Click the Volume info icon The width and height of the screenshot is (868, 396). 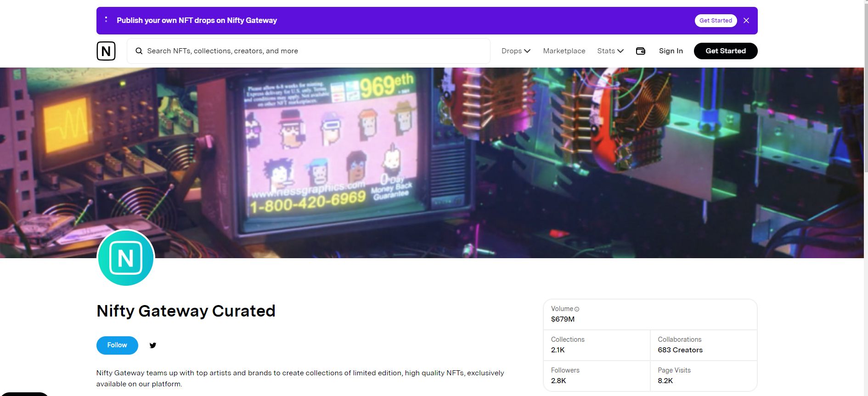(x=577, y=309)
